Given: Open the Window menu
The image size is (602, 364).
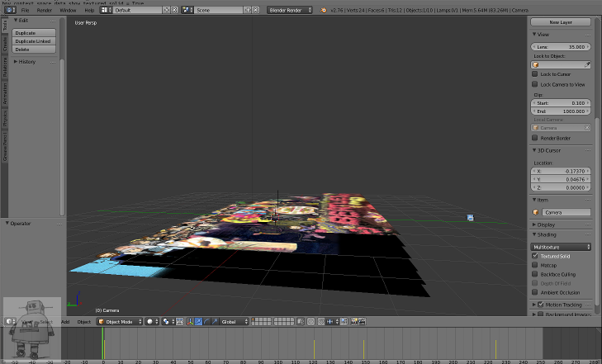Looking at the screenshot, I should [68, 10].
